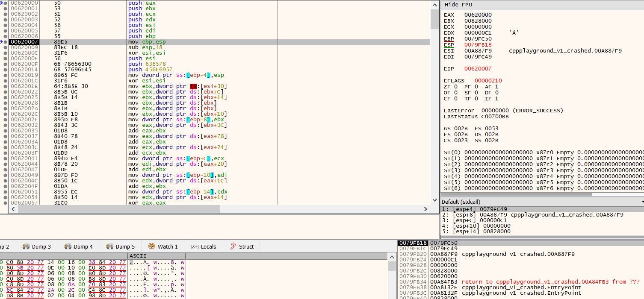644x299 pixels.
Task: Select the 'push 456E6957' instruction row
Action: click(219, 70)
